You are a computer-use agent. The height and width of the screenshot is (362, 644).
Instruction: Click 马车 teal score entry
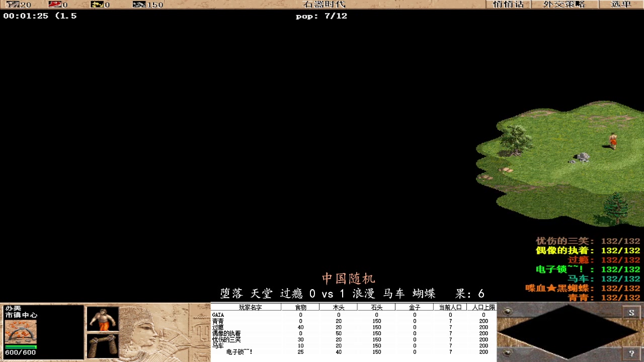tap(604, 279)
